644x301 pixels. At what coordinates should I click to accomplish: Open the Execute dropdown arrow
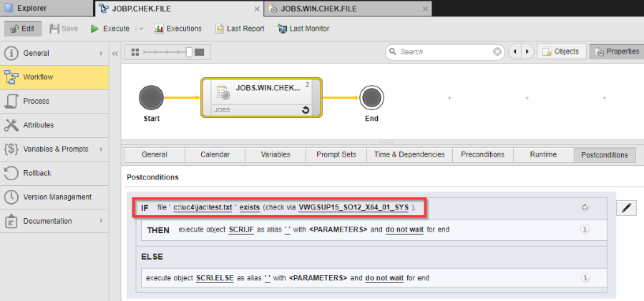[140, 29]
